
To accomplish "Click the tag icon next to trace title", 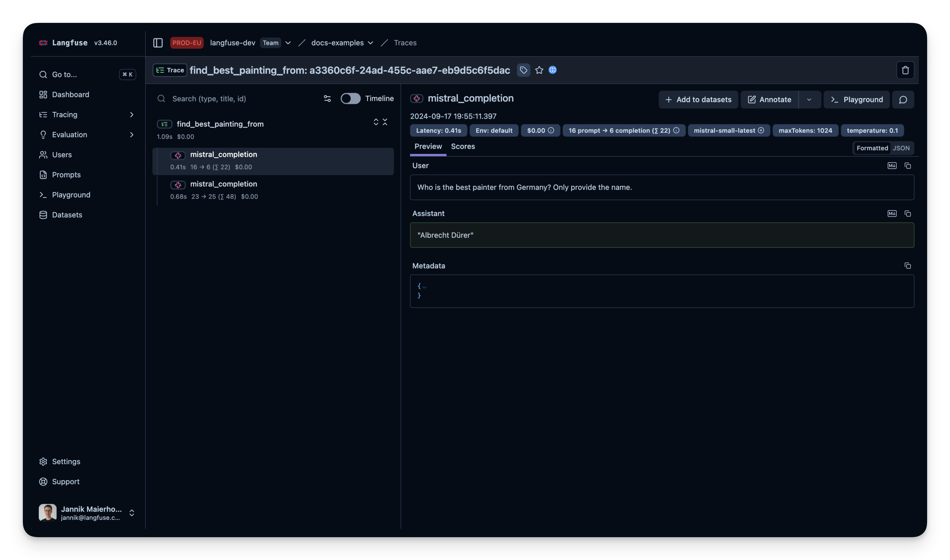I will pyautogui.click(x=523, y=70).
